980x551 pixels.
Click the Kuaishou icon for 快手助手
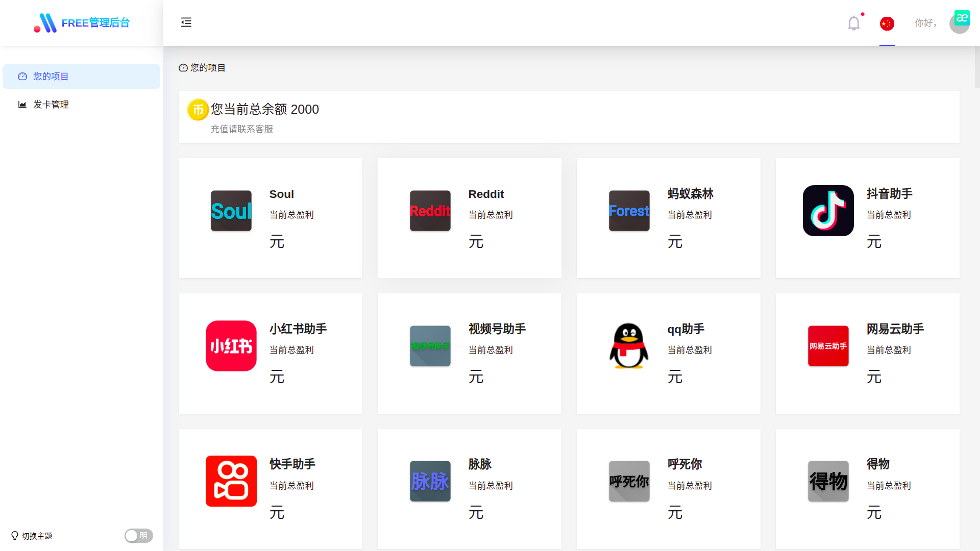pyautogui.click(x=231, y=481)
